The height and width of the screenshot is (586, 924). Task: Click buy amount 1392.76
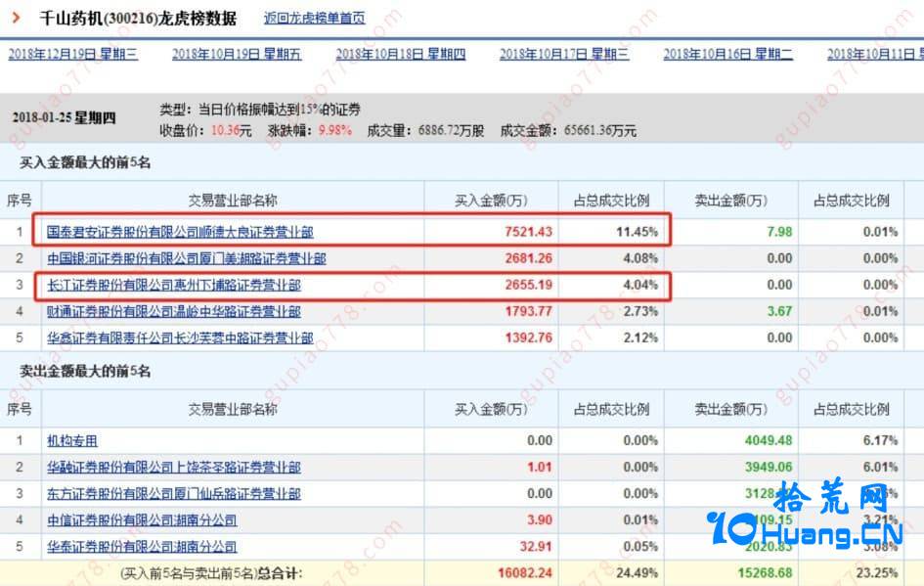coord(528,338)
